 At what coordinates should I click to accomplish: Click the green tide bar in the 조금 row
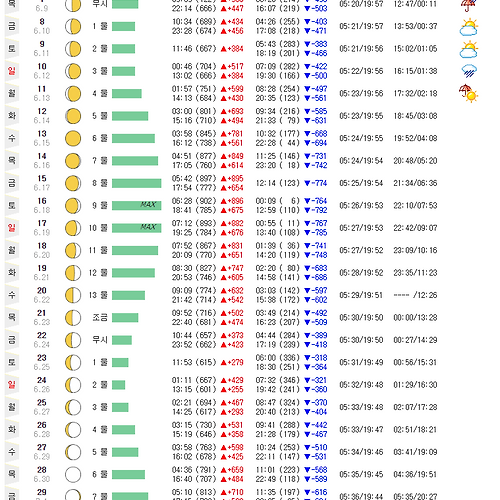click(125, 318)
